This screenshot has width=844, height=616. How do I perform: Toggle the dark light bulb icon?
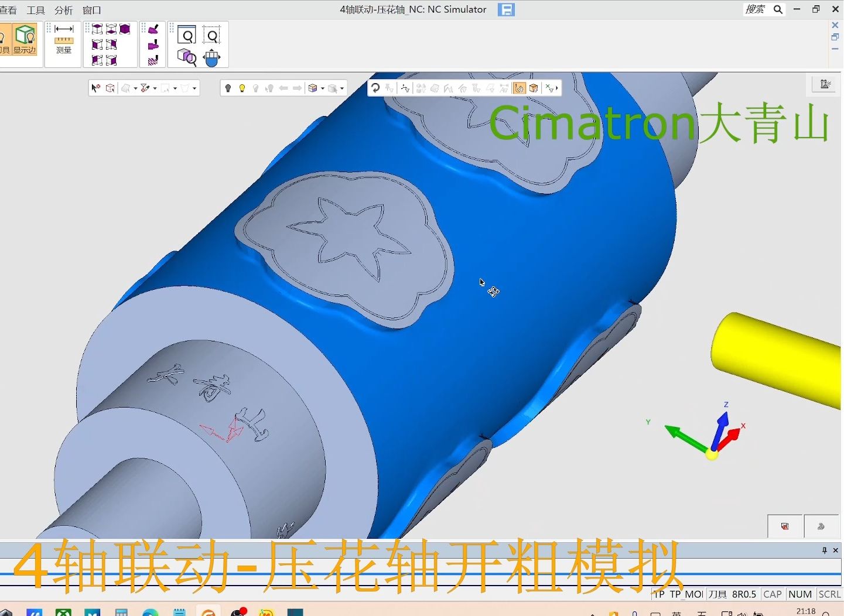coord(228,88)
